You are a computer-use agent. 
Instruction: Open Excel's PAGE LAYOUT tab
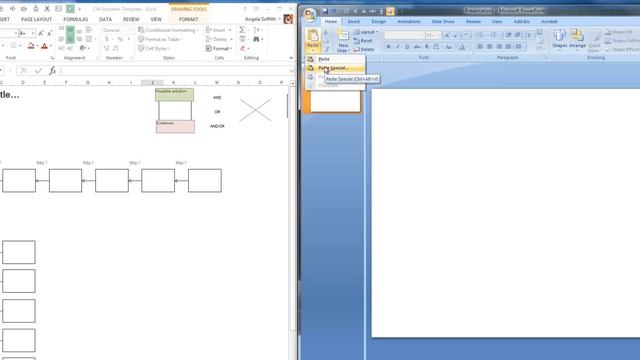point(36,19)
